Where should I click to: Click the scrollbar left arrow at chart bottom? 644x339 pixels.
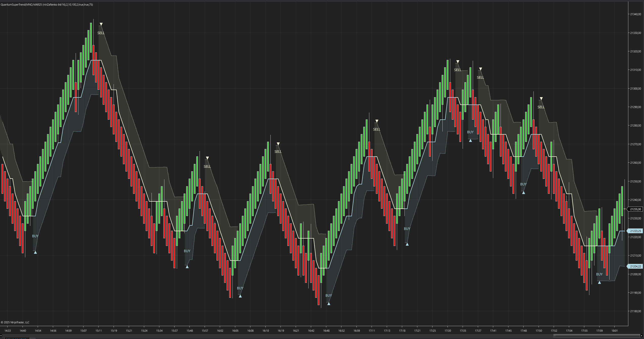pyautogui.click(x=1, y=336)
